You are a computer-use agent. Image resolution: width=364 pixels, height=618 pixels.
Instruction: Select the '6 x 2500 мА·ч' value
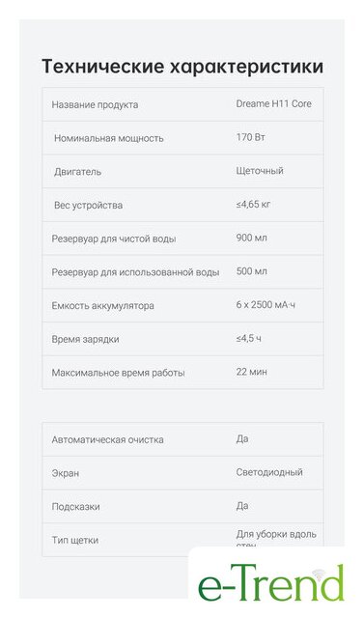266,305
